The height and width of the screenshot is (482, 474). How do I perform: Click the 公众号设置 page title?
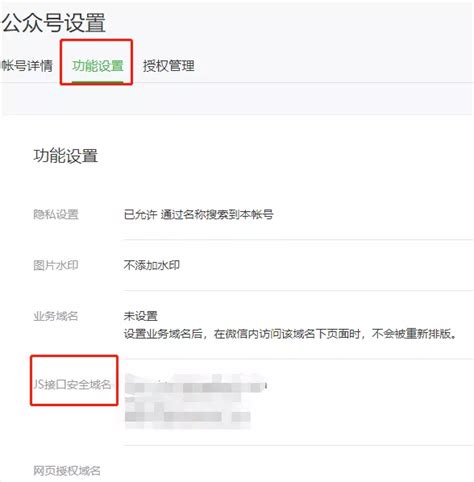coord(53,22)
